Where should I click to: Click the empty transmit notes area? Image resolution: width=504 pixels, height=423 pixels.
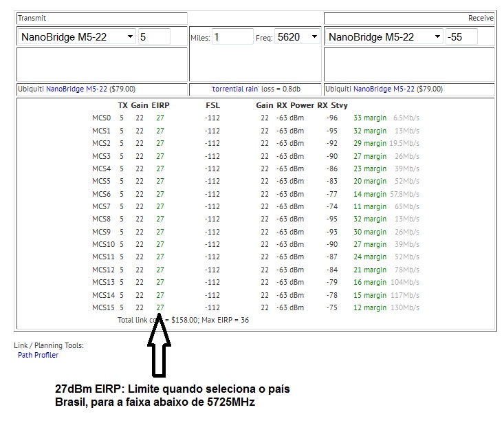[102, 65]
